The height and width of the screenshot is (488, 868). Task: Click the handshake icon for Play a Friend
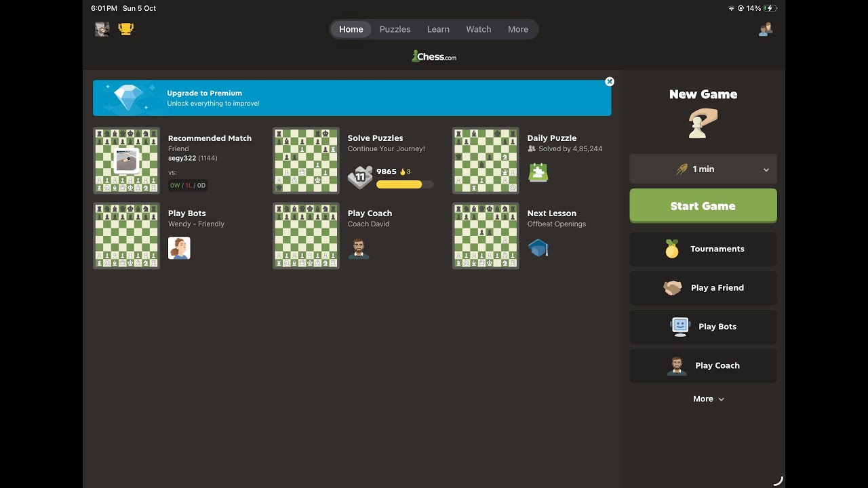click(x=673, y=288)
